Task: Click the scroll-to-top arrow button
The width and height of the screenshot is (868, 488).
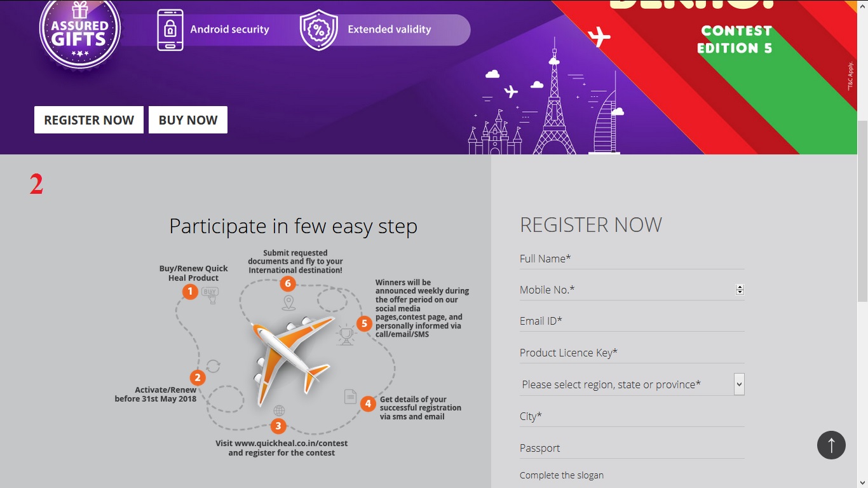Action: click(831, 445)
